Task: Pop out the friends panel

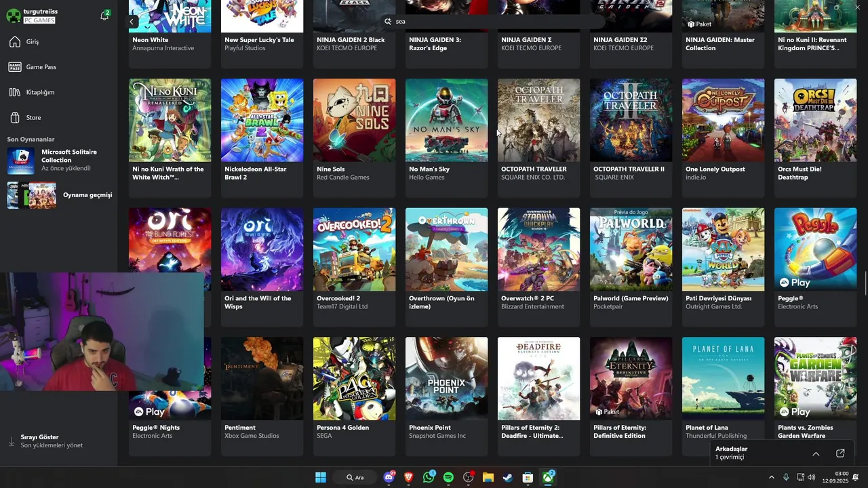Action: click(840, 453)
